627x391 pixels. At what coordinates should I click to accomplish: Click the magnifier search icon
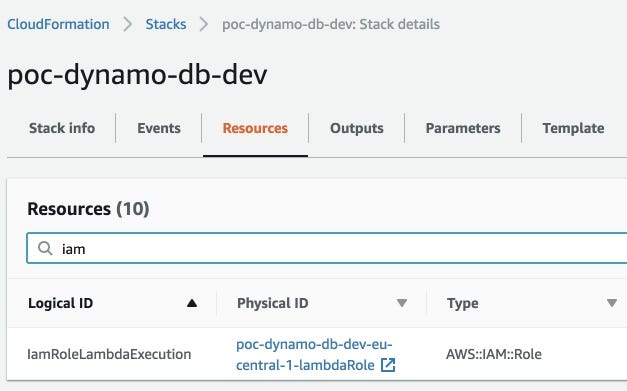45,248
